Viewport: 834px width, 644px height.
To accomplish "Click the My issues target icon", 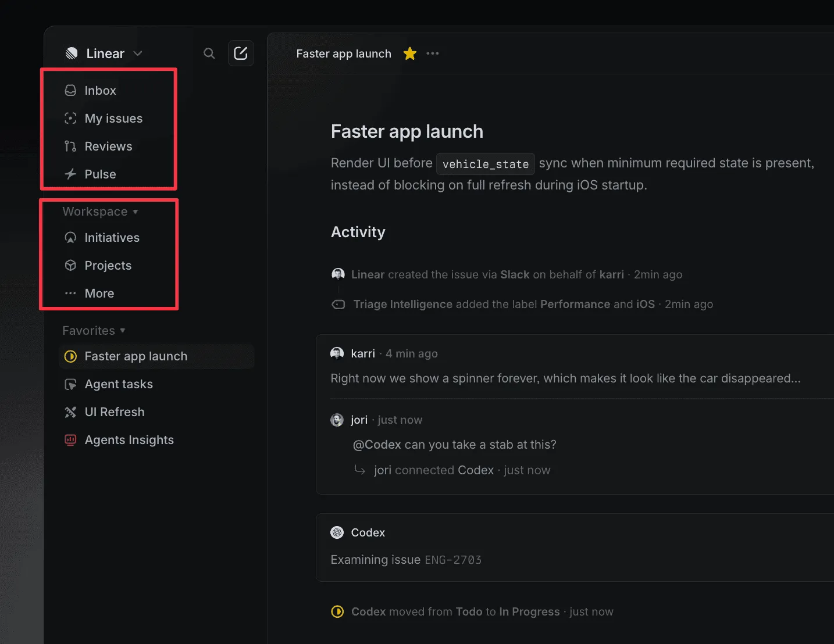I will (70, 119).
